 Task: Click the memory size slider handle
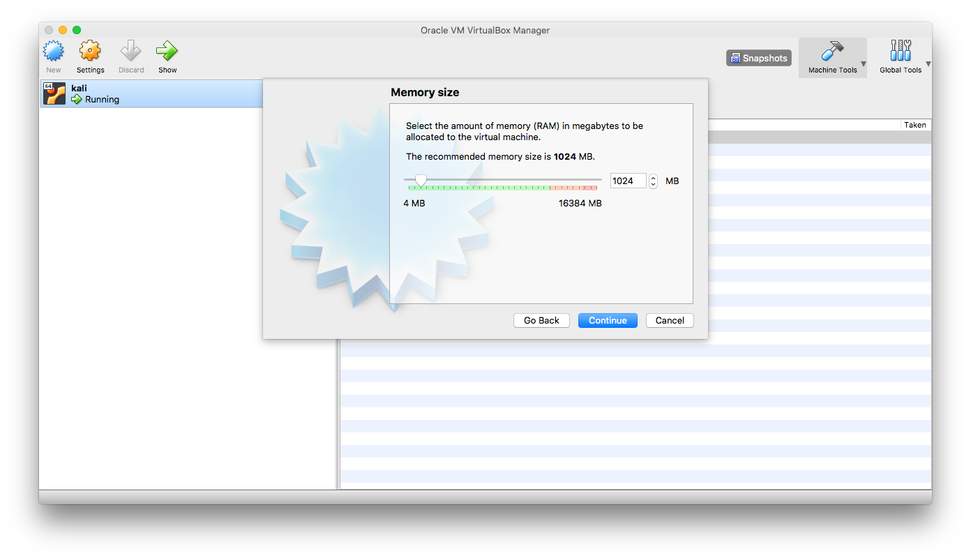(x=421, y=181)
